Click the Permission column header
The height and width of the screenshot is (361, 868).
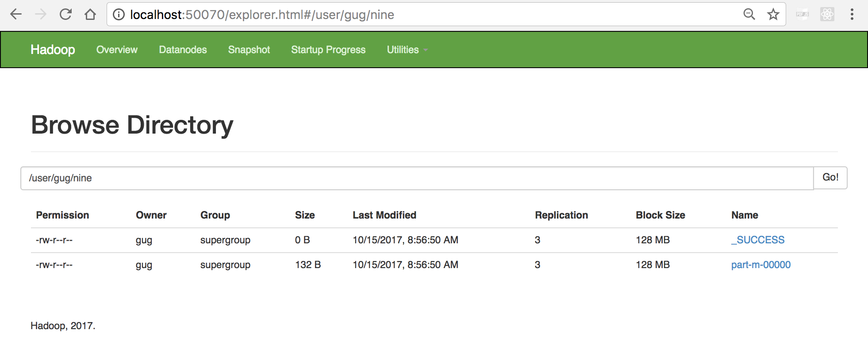(62, 215)
